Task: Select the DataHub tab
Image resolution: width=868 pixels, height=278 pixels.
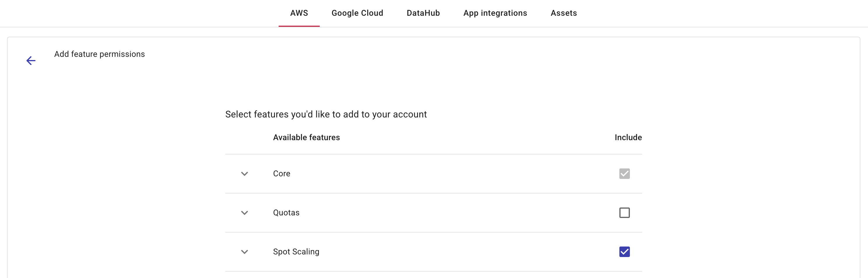Action: pyautogui.click(x=423, y=13)
